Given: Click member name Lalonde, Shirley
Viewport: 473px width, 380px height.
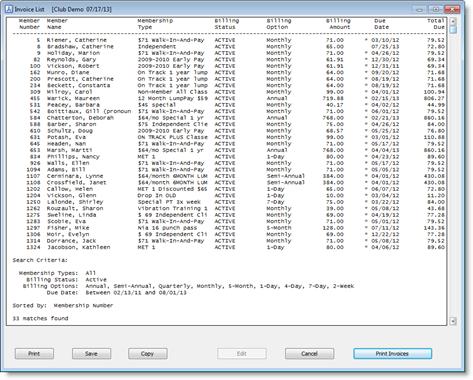Looking at the screenshot, I should pos(75,202).
